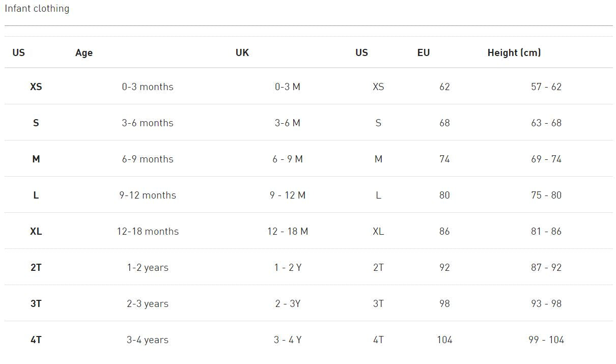Select the "1 - 2 Y" UK size

288,268
